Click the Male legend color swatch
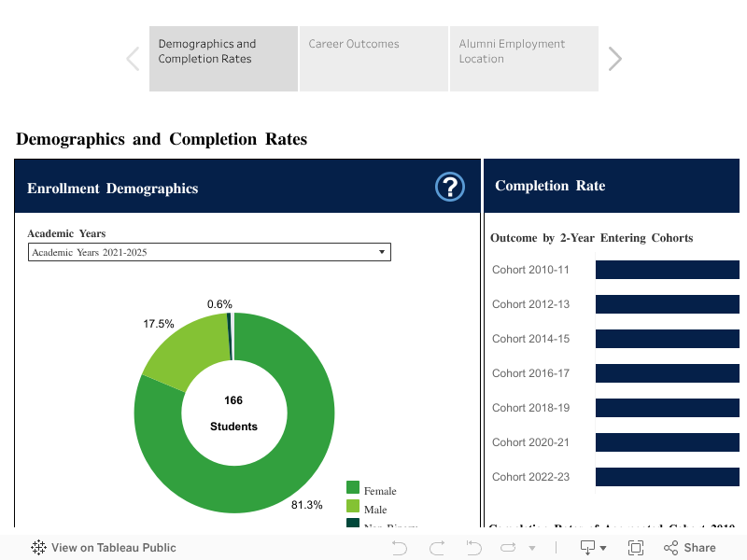This screenshot has height=560, width=747. tap(353, 506)
